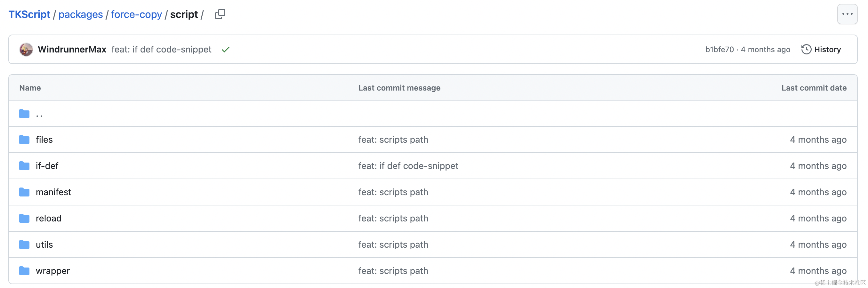Go to TKScript repository root breadcrumb
This screenshot has height=288, width=868.
(x=29, y=14)
